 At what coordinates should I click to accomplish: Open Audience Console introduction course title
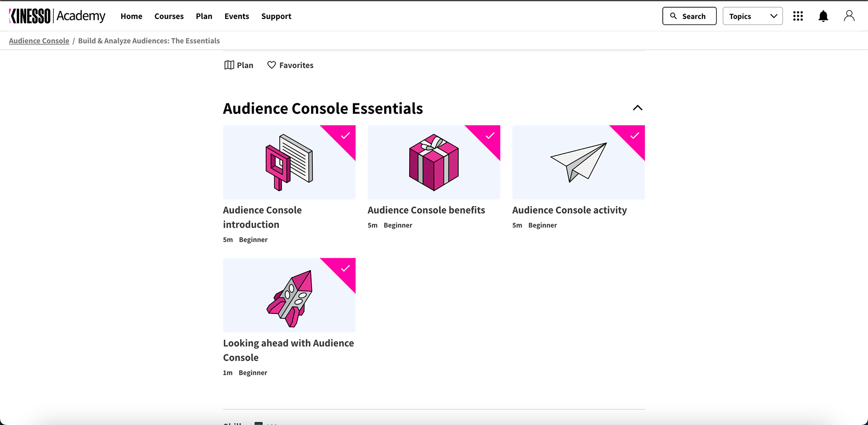click(262, 217)
